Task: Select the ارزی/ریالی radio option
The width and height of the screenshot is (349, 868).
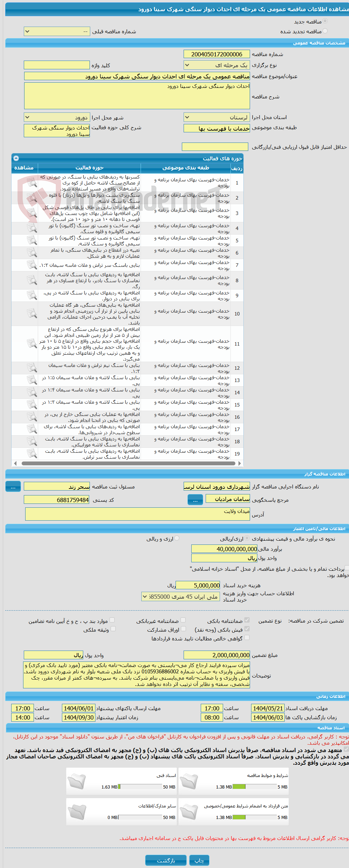Action: click(247, 538)
